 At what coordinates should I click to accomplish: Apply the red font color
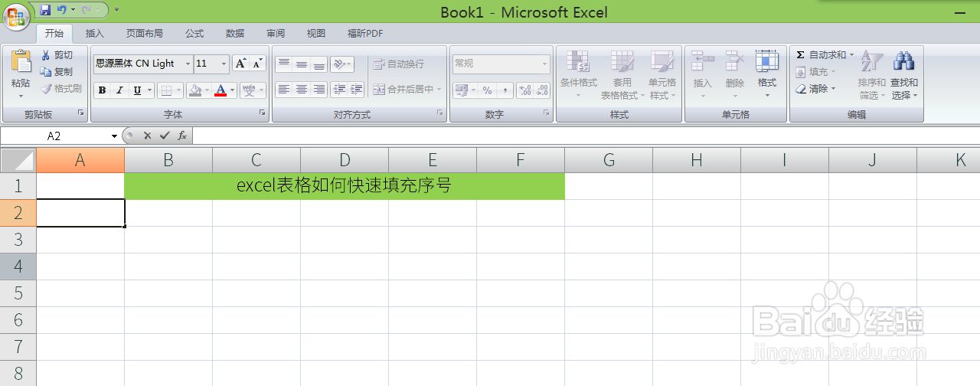coord(221,90)
